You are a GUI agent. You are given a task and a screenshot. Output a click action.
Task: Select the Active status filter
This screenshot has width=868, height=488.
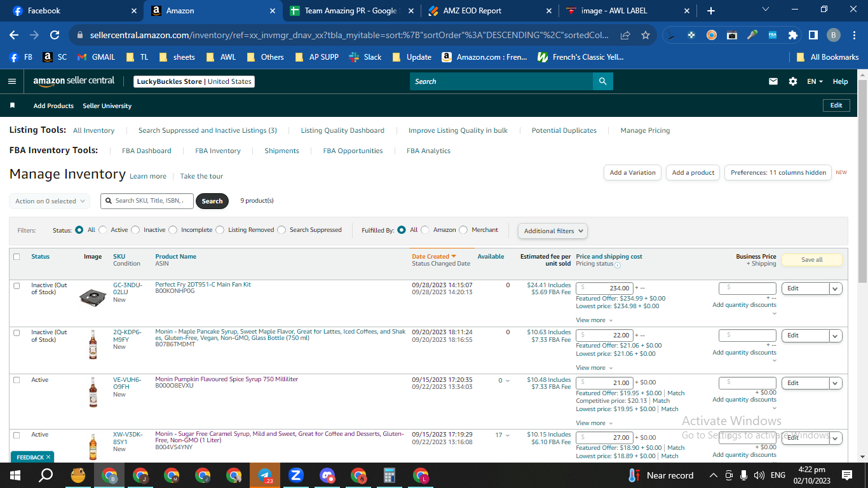click(103, 230)
